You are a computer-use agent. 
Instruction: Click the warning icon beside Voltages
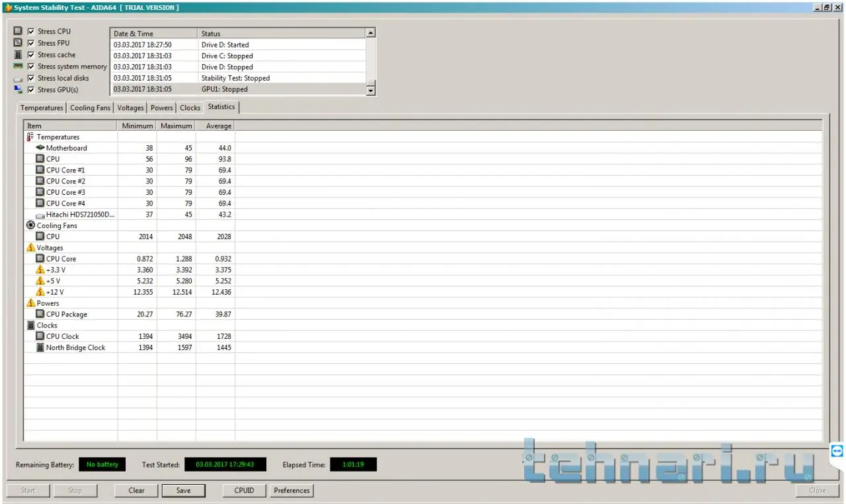[x=30, y=248]
